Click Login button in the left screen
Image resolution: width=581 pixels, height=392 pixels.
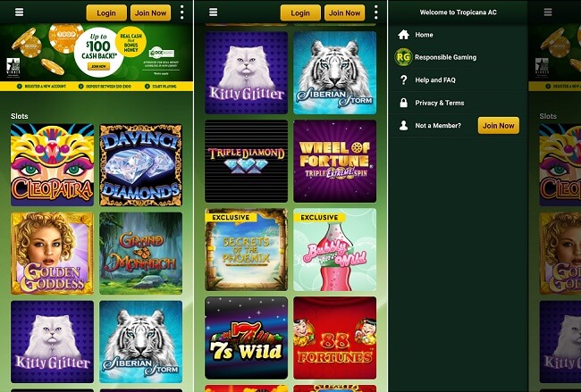pyautogui.click(x=106, y=13)
